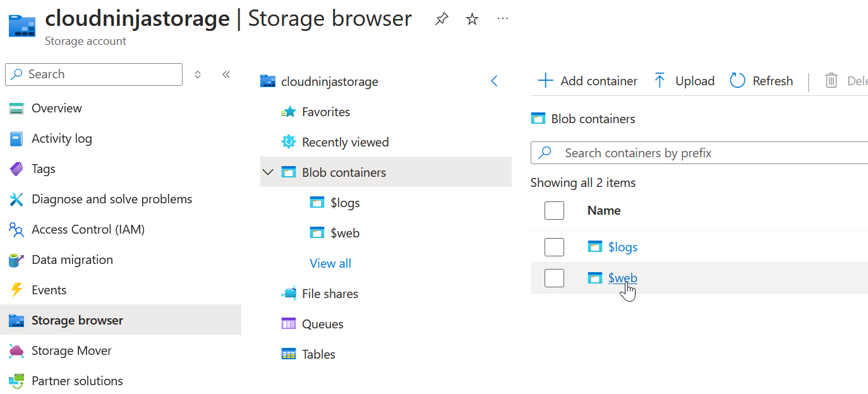868x394 pixels.
Task: Open Diagnose and solve problems via its wrench icon
Action: pos(16,199)
